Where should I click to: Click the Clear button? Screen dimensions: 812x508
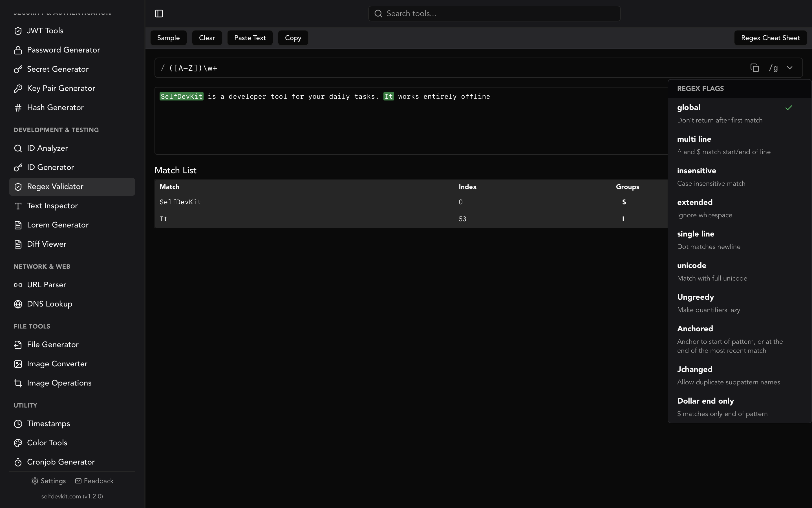coord(207,38)
